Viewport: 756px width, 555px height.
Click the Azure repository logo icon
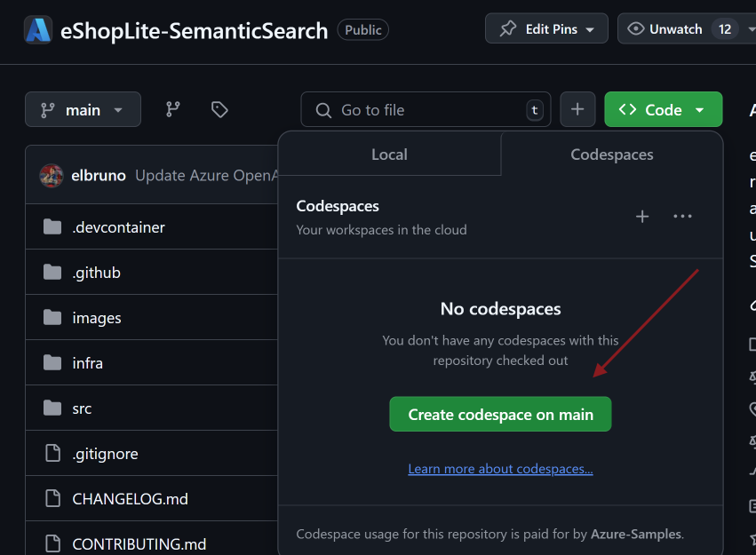tap(38, 30)
